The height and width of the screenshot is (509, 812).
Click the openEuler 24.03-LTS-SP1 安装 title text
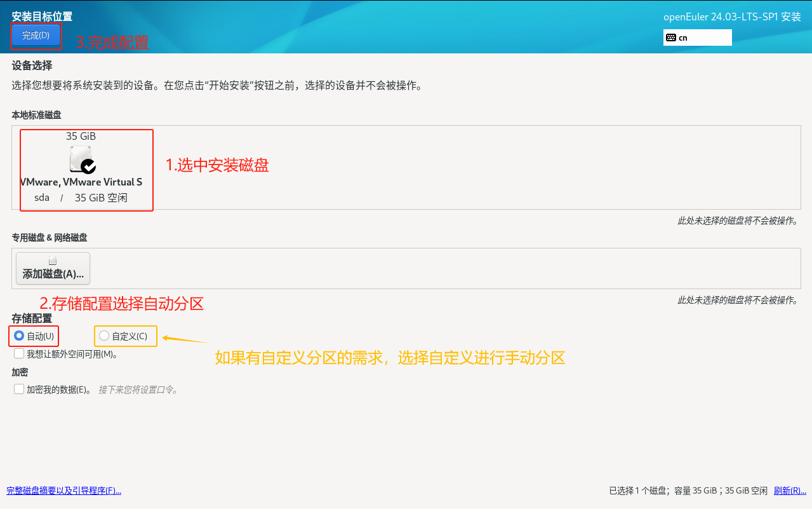pyautogui.click(x=732, y=17)
